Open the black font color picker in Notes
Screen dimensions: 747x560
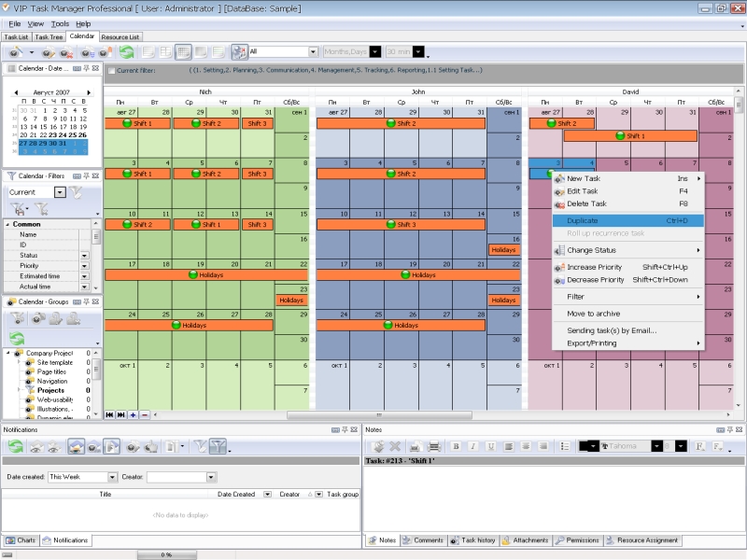tap(588, 446)
